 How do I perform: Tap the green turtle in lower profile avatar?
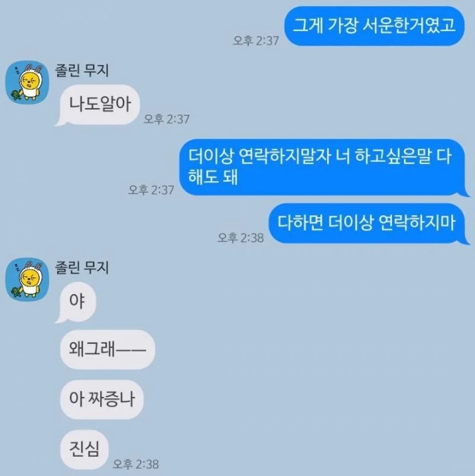(16, 292)
